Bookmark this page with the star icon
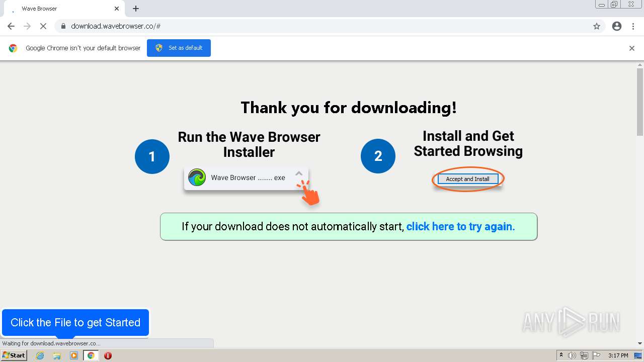644x362 pixels. (597, 26)
